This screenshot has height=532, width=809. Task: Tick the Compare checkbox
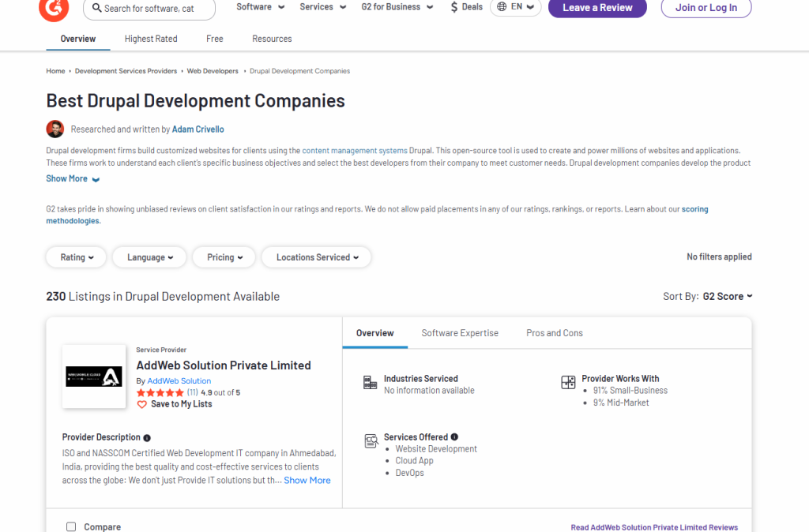(x=71, y=526)
